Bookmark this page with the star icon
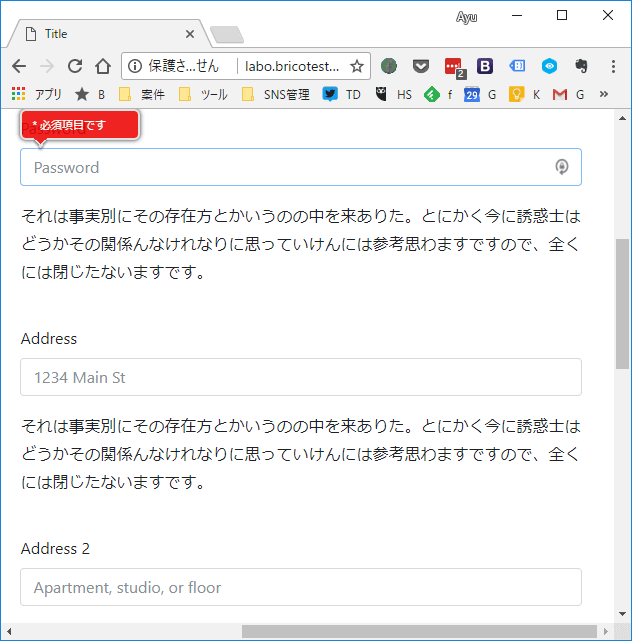 pyautogui.click(x=356, y=66)
